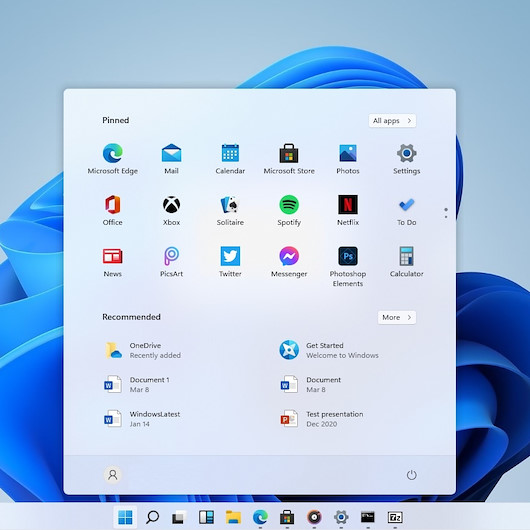
Task: Open Widgets from the taskbar
Action: click(x=206, y=517)
